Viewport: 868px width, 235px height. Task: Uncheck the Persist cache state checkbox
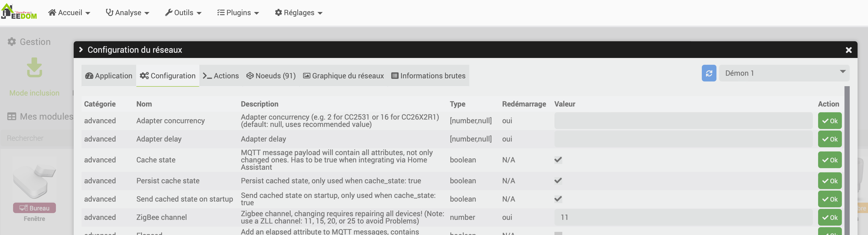click(558, 181)
